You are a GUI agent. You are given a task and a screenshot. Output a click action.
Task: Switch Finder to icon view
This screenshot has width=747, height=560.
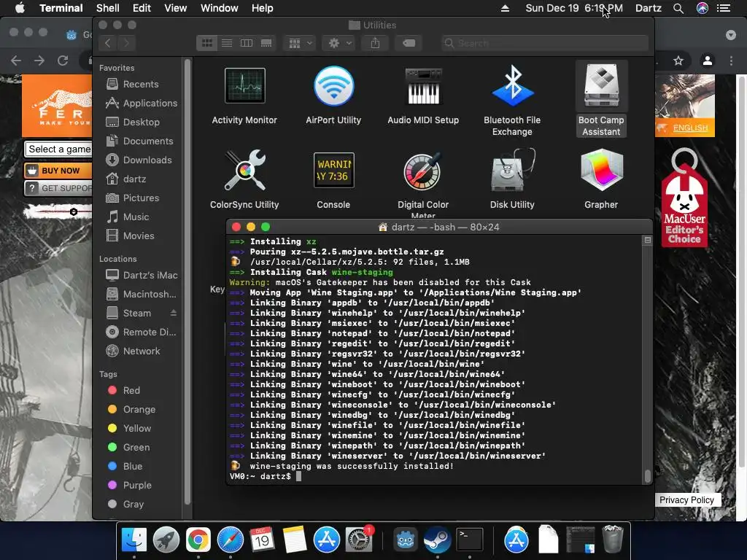pos(207,43)
